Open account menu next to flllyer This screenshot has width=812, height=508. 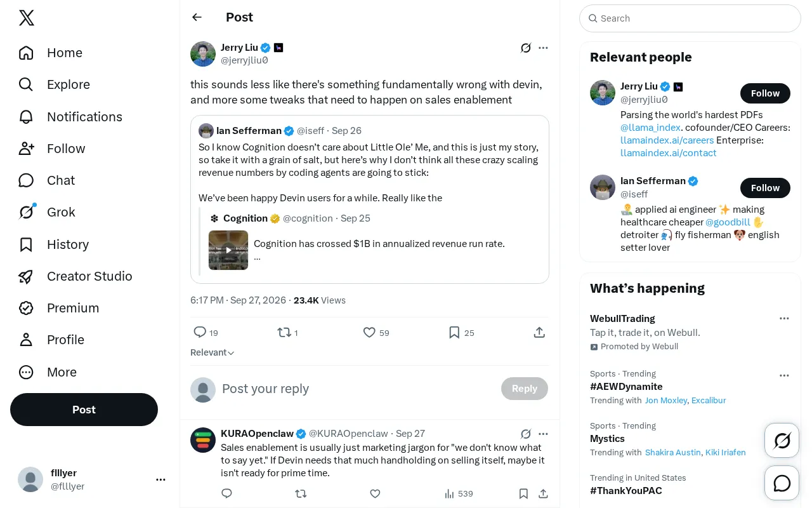160,479
